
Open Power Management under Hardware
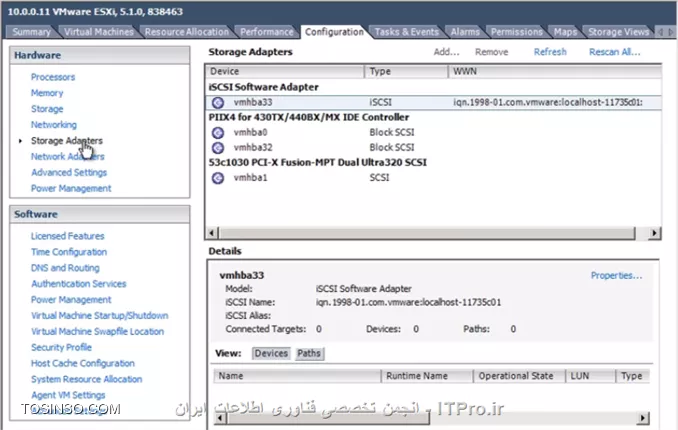pos(71,189)
